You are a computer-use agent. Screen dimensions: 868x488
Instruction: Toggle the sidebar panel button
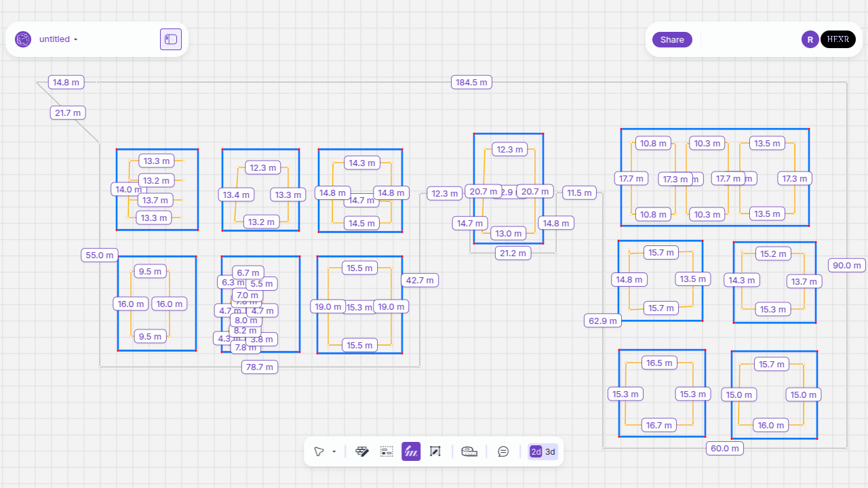pyautogui.click(x=171, y=39)
